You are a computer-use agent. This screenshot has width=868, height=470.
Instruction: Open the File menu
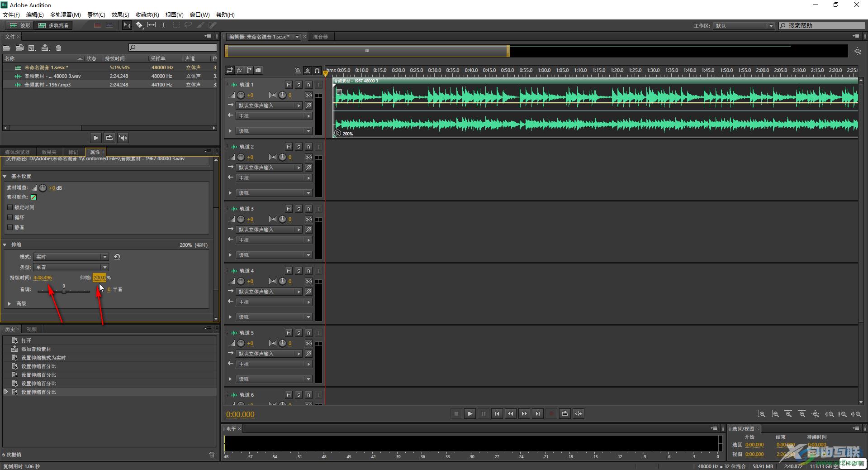pos(11,15)
